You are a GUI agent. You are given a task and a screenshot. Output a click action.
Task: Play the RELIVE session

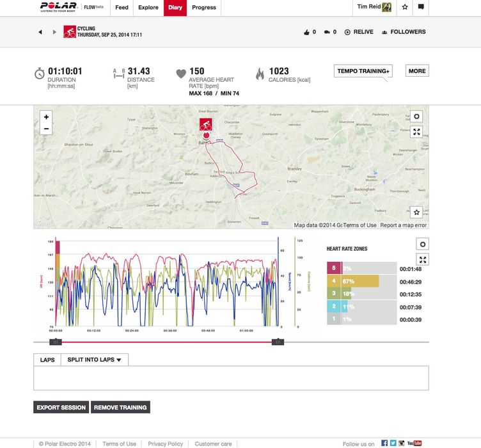(x=359, y=32)
